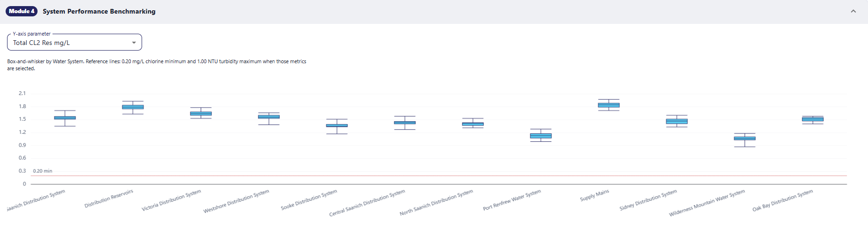Viewport: 868px width, 250px height.
Task: Click the dropdown arrow beside Total CL2 Res
Action: pyautogui.click(x=134, y=43)
